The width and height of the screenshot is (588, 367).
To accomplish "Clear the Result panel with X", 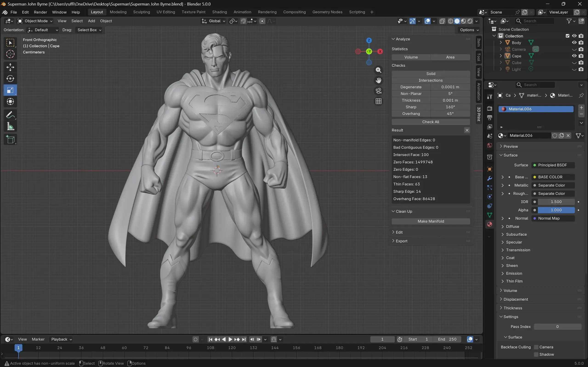I will (x=467, y=130).
